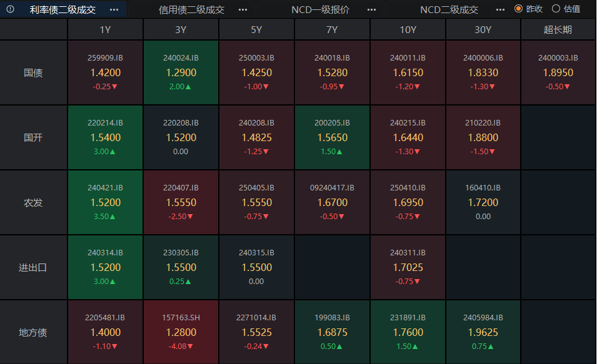
Task: Open the ellipsis menu after NCD二级成交
Action: pyautogui.click(x=499, y=9)
